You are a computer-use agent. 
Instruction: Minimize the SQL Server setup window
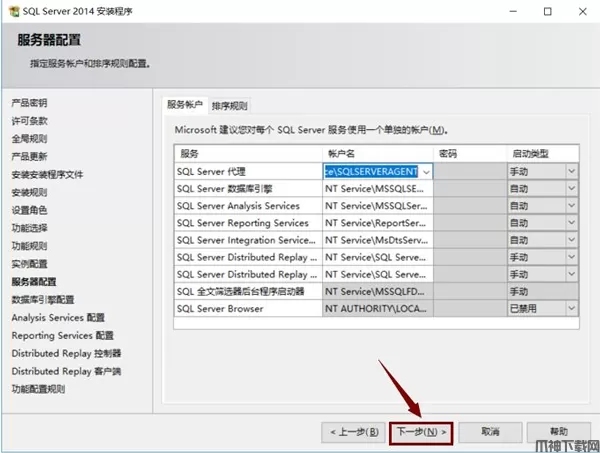[x=513, y=11]
